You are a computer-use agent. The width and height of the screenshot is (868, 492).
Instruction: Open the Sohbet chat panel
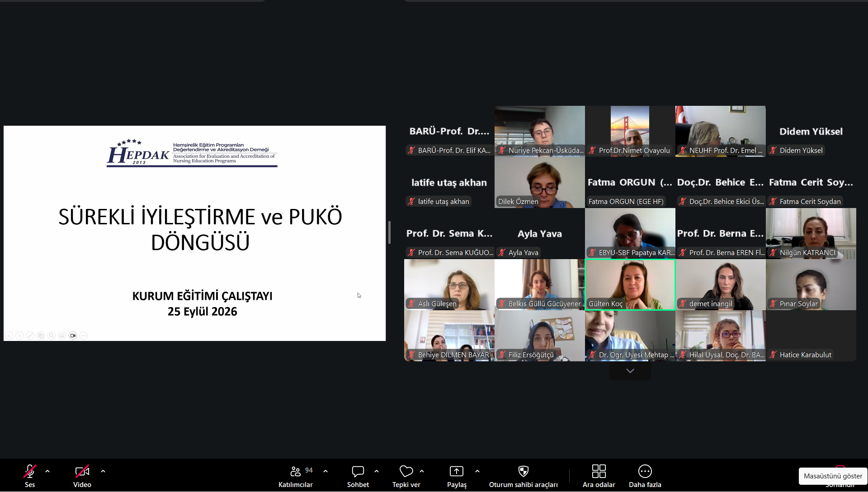click(x=358, y=476)
